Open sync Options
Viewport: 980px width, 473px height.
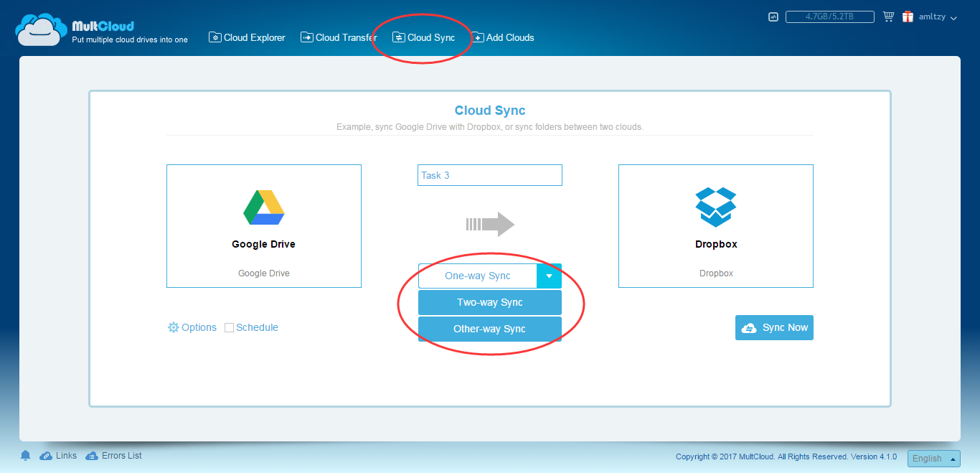(x=192, y=327)
